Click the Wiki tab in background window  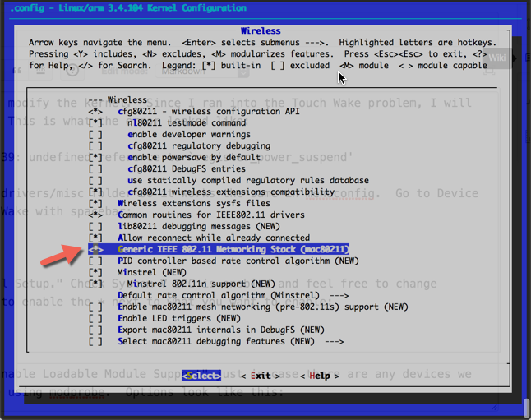point(496,58)
